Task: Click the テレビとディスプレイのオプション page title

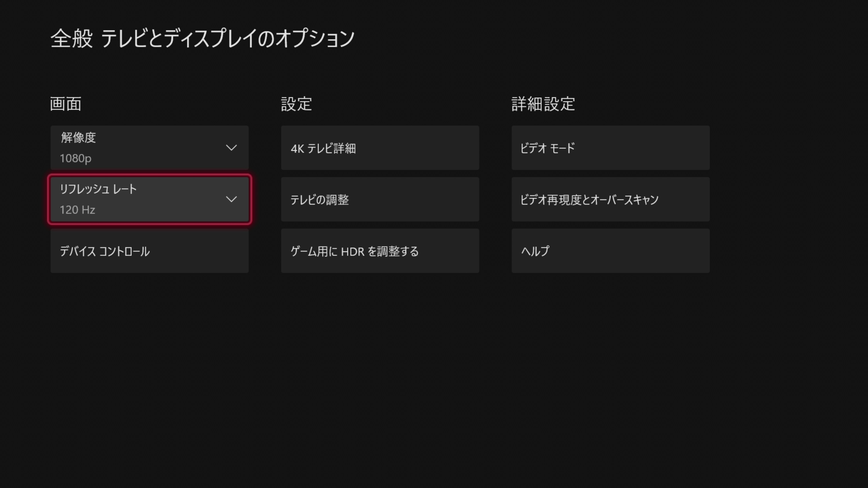Action: click(227, 38)
